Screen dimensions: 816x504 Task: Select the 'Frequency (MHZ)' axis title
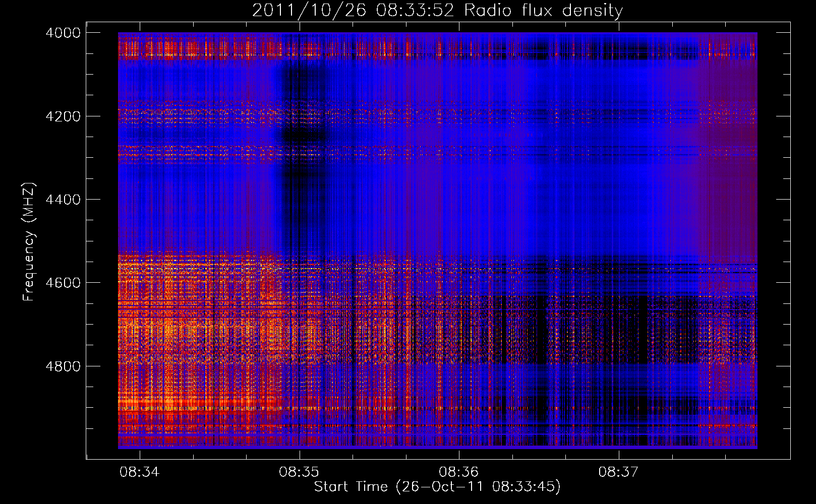click(29, 242)
